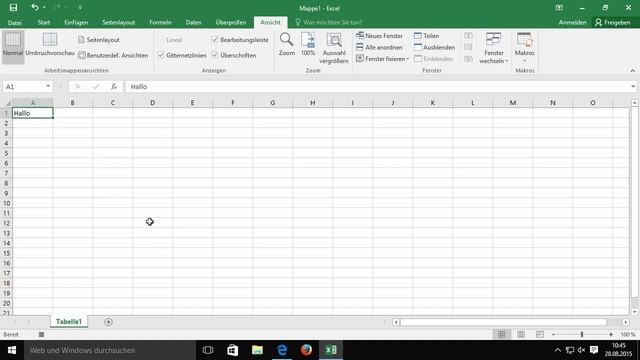Expand the formula bar chevron

tap(633, 87)
